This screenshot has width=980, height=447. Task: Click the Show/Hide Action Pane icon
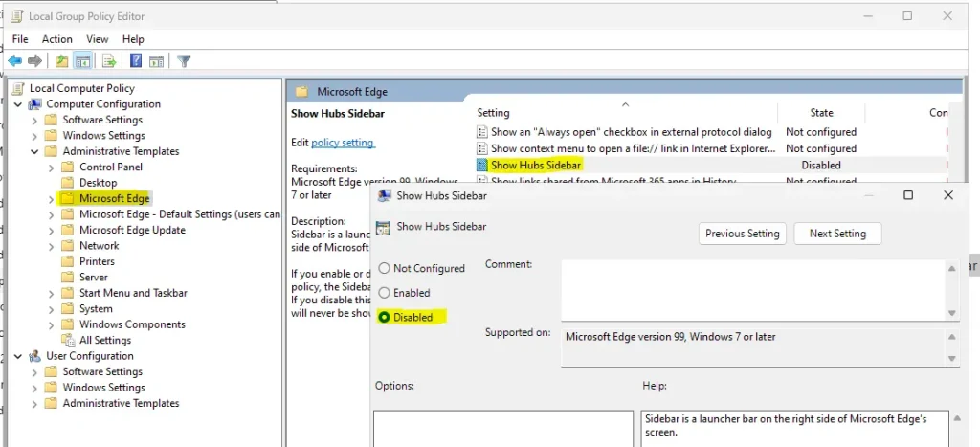158,61
